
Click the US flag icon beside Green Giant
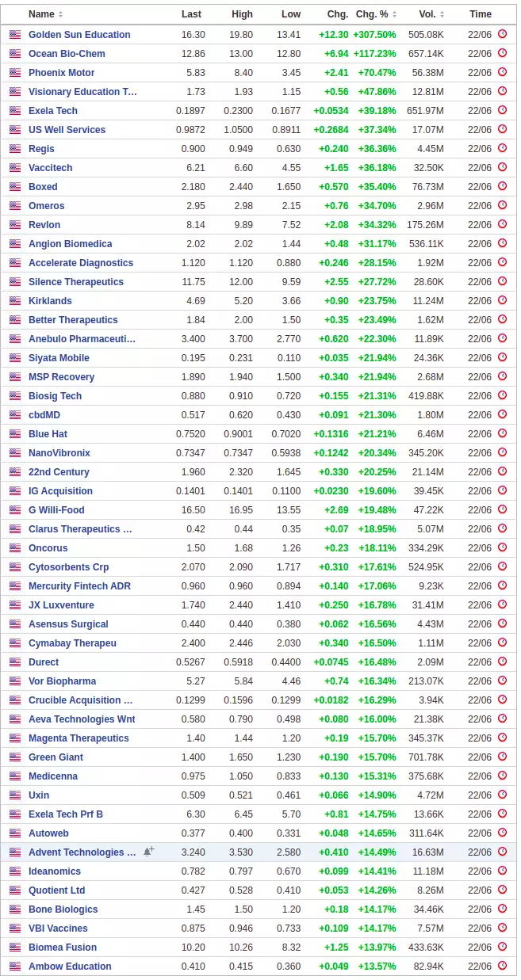15,757
